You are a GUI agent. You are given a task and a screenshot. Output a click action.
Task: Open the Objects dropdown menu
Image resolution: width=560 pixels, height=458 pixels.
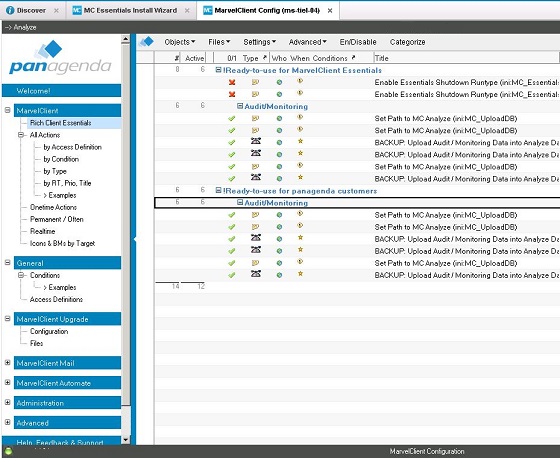tap(180, 42)
